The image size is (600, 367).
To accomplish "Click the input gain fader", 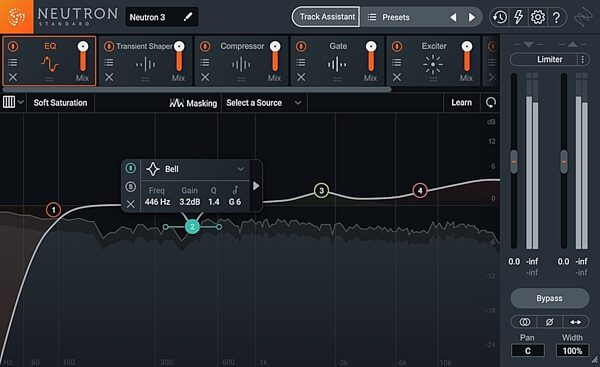I will point(514,161).
